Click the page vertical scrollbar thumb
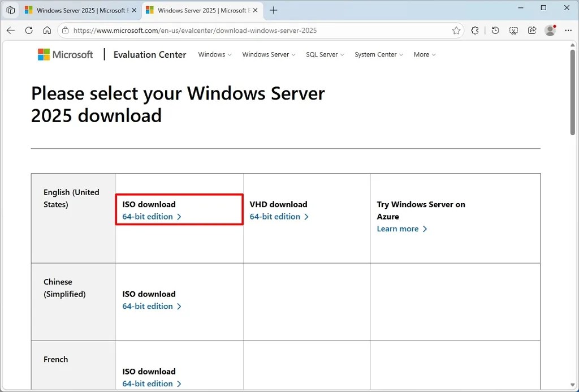This screenshot has height=392, width=579. click(573, 92)
